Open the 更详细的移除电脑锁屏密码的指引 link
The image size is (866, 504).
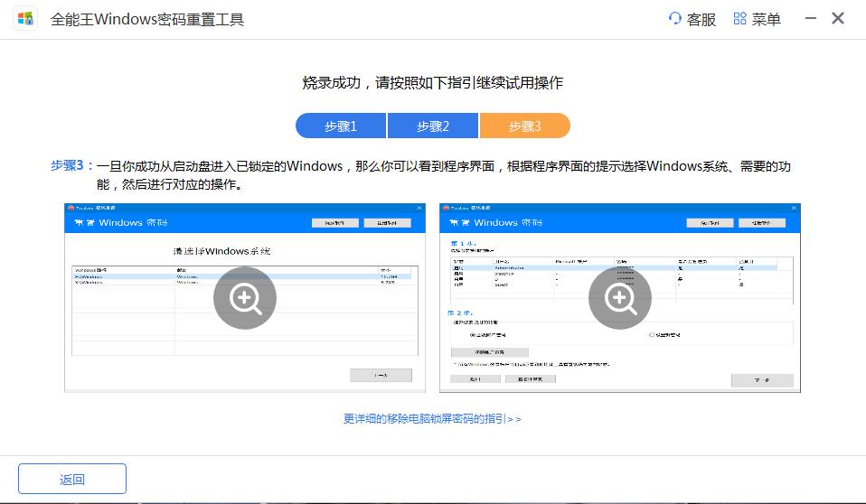pos(432,419)
